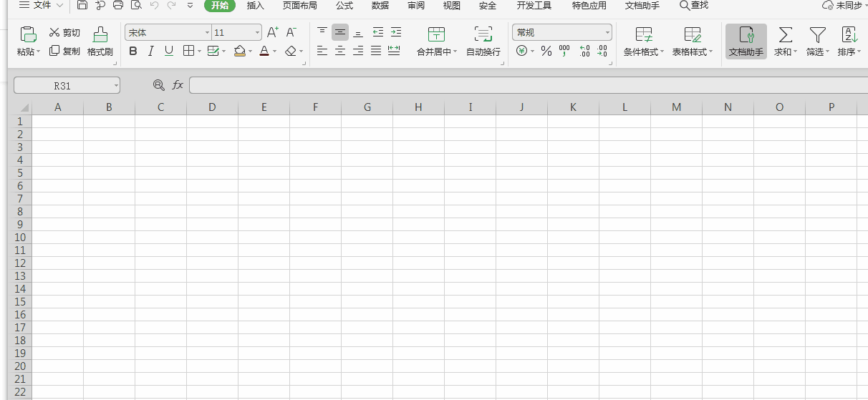This screenshot has width=868, height=400.
Task: Open the font size dropdown showing 11
Action: click(257, 33)
